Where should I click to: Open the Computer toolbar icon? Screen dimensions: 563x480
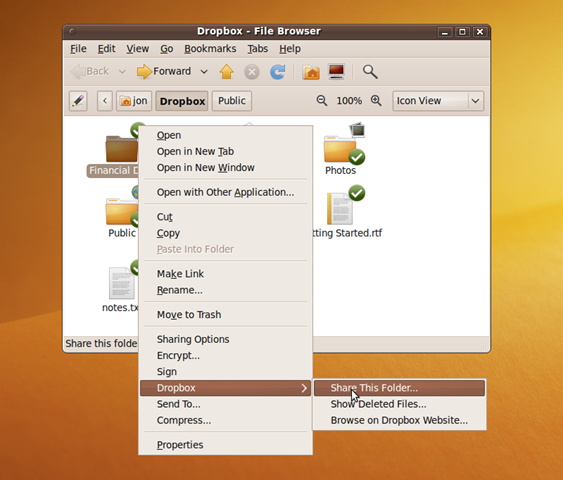[336, 71]
